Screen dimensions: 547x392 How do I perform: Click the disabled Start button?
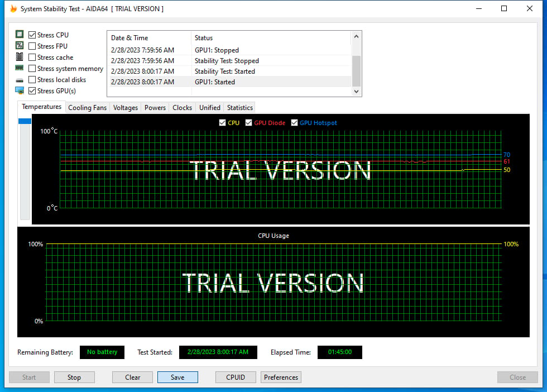tap(29, 377)
